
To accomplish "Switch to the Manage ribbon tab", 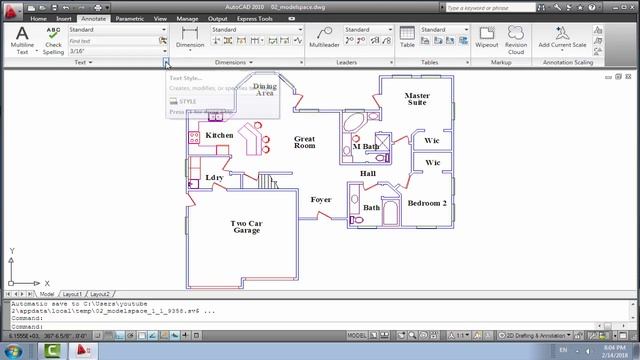I will click(x=187, y=19).
